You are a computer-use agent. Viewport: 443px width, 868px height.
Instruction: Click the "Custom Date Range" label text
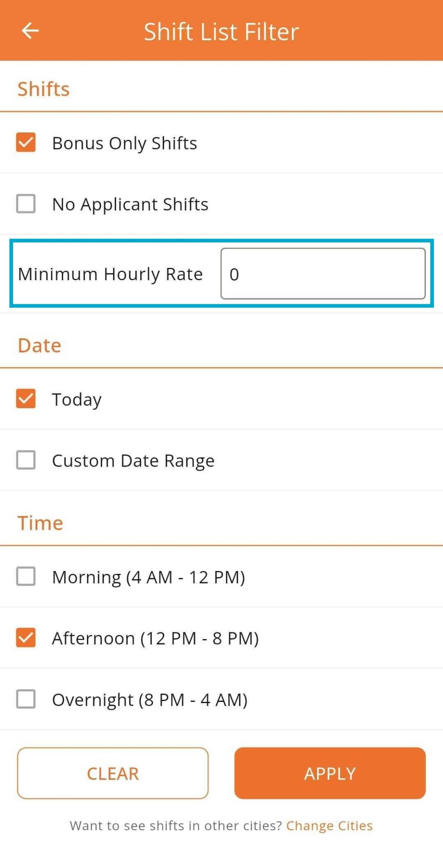133,460
